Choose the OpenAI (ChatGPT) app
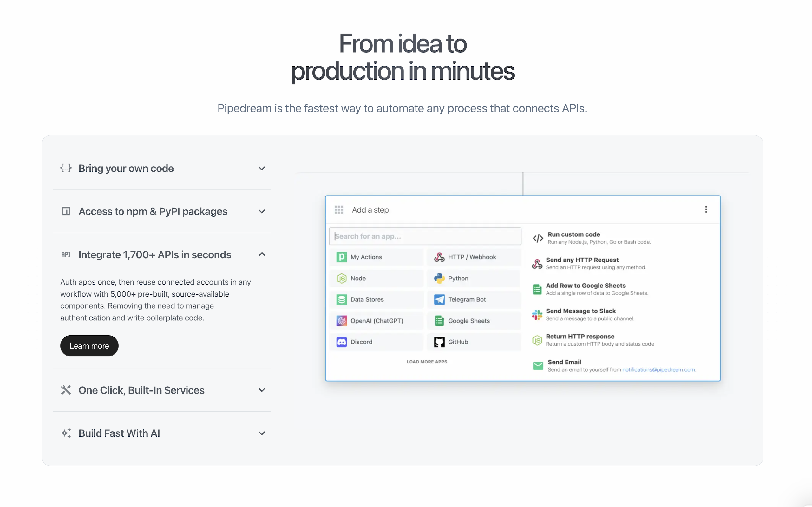Viewport: 812px width, 507px height. tap(342, 321)
